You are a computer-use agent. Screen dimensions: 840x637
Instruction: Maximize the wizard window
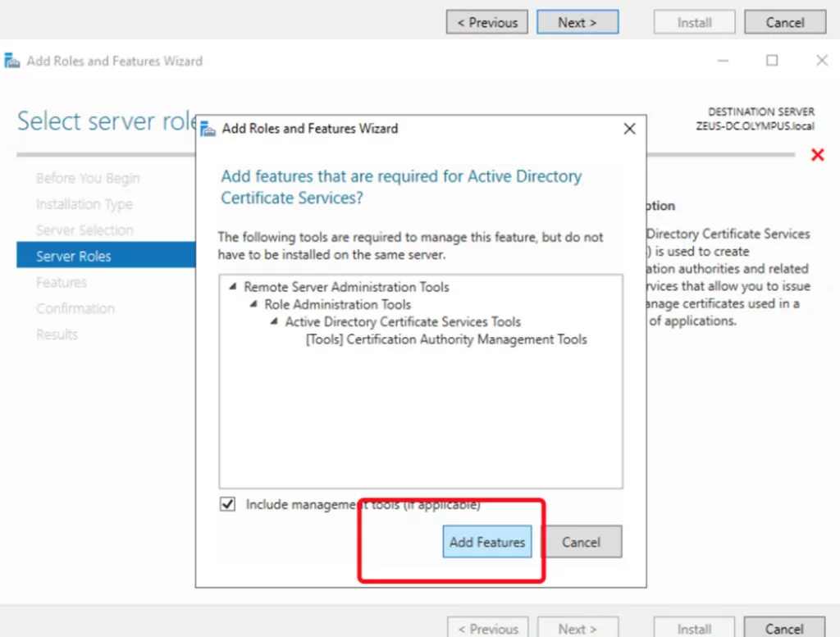pyautogui.click(x=772, y=61)
